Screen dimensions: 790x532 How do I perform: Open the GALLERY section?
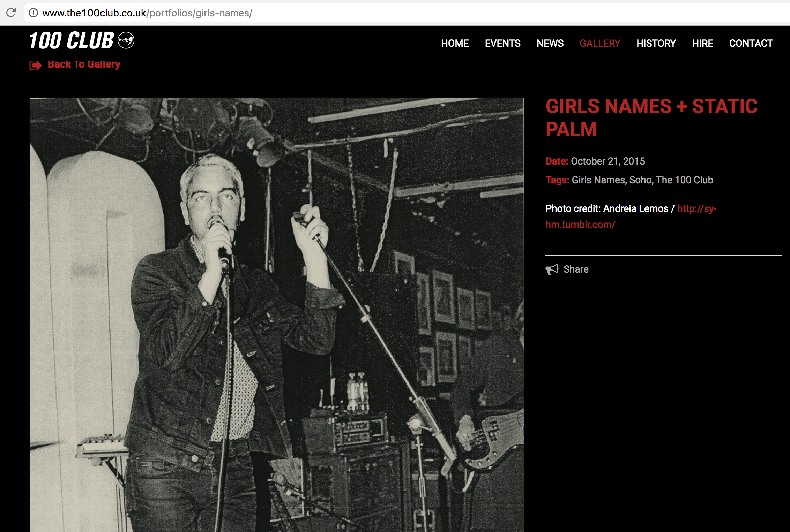600,43
